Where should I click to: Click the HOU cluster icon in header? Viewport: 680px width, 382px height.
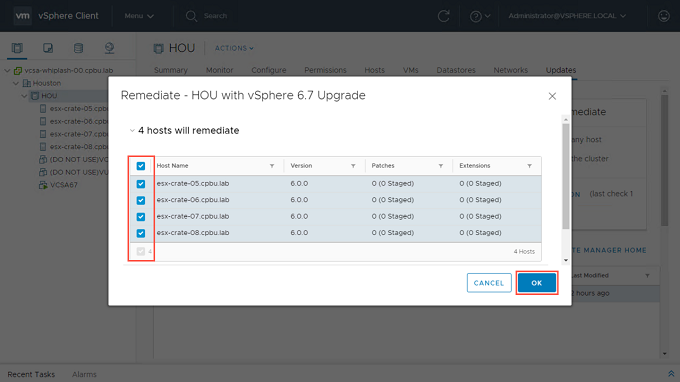point(159,48)
